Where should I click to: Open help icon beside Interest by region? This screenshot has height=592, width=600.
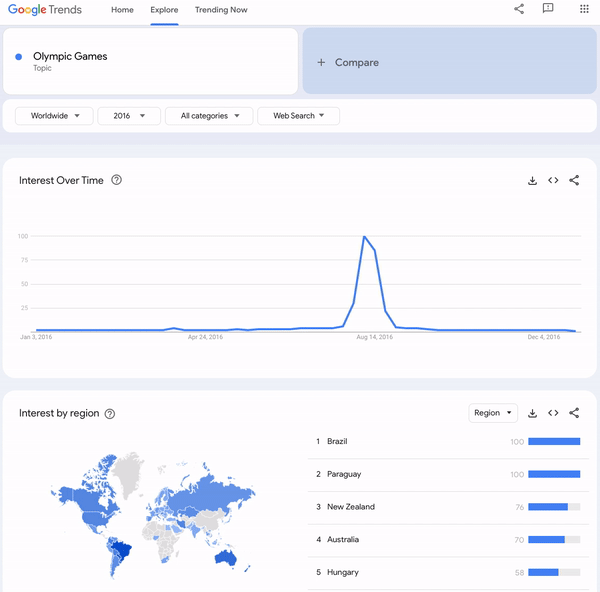click(110, 414)
